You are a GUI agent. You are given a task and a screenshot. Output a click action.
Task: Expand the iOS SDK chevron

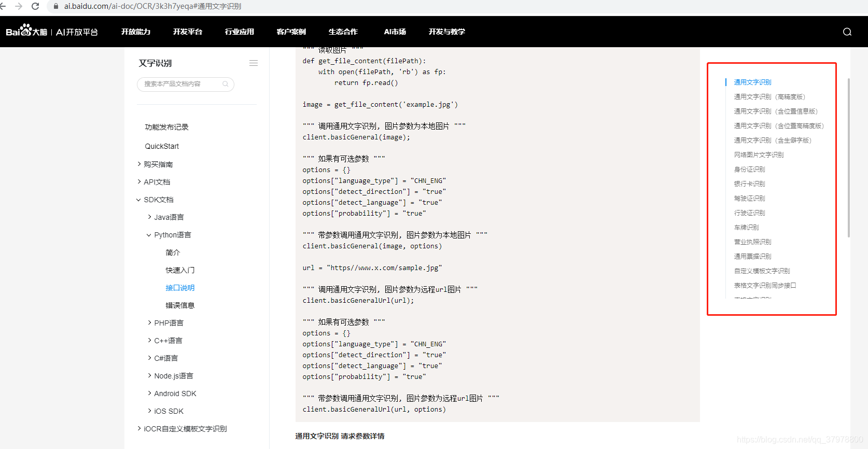pyautogui.click(x=149, y=411)
